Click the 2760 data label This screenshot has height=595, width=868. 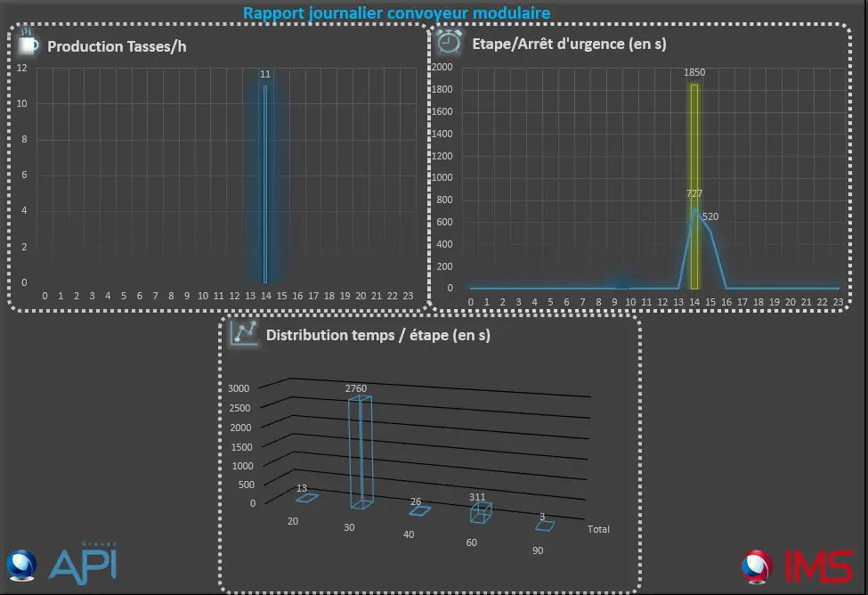pyautogui.click(x=356, y=388)
